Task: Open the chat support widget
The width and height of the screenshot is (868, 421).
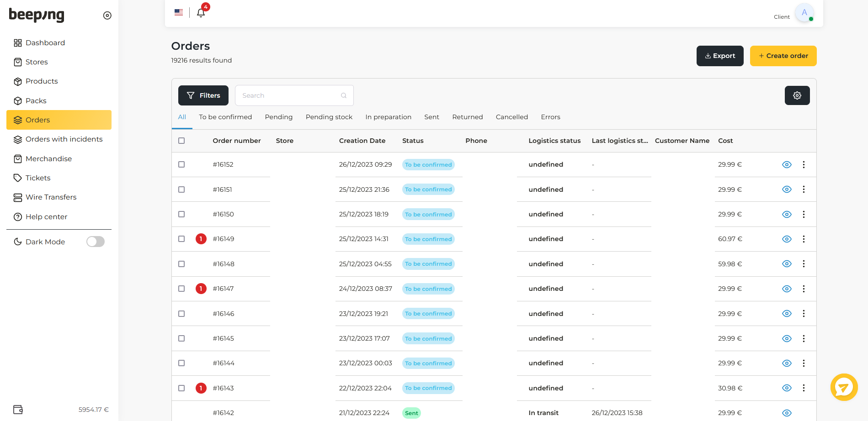Action: (x=843, y=387)
